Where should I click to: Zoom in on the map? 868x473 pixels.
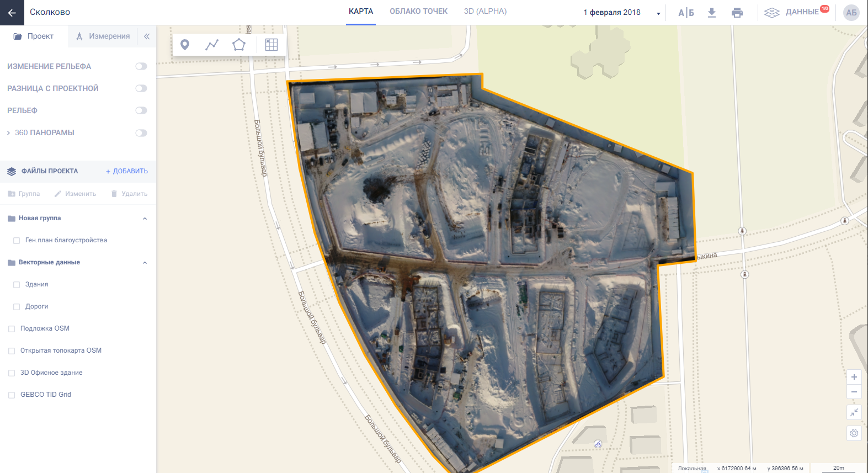tap(854, 377)
